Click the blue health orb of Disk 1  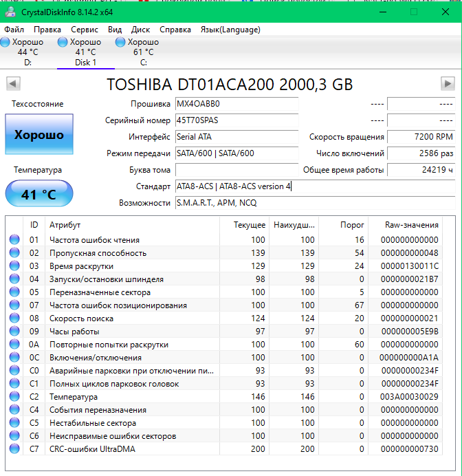63,42
